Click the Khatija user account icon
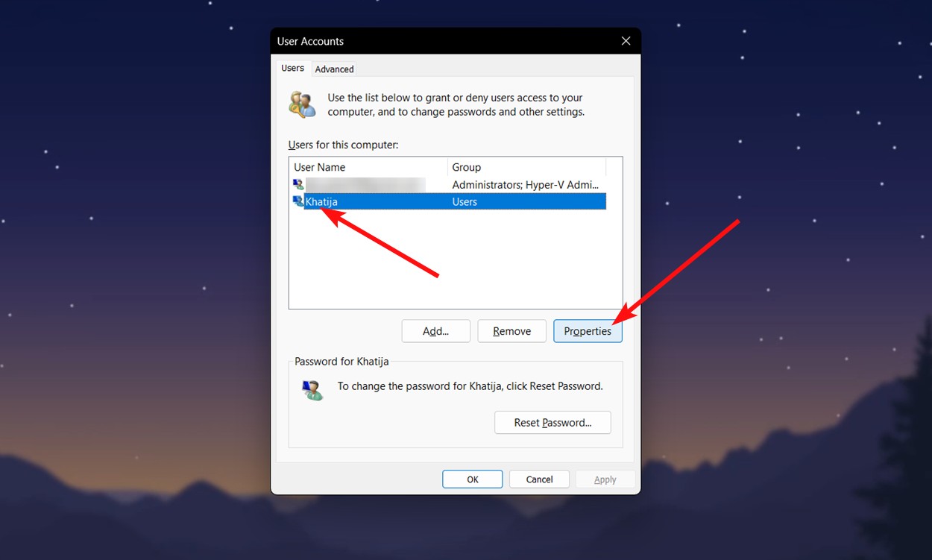Image resolution: width=932 pixels, height=560 pixels. pos(298,201)
